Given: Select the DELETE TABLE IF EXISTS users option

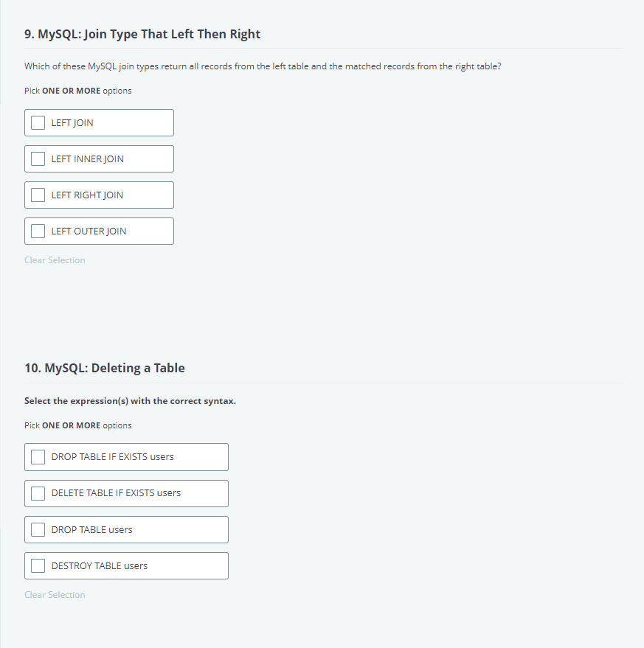Looking at the screenshot, I should coord(125,492).
